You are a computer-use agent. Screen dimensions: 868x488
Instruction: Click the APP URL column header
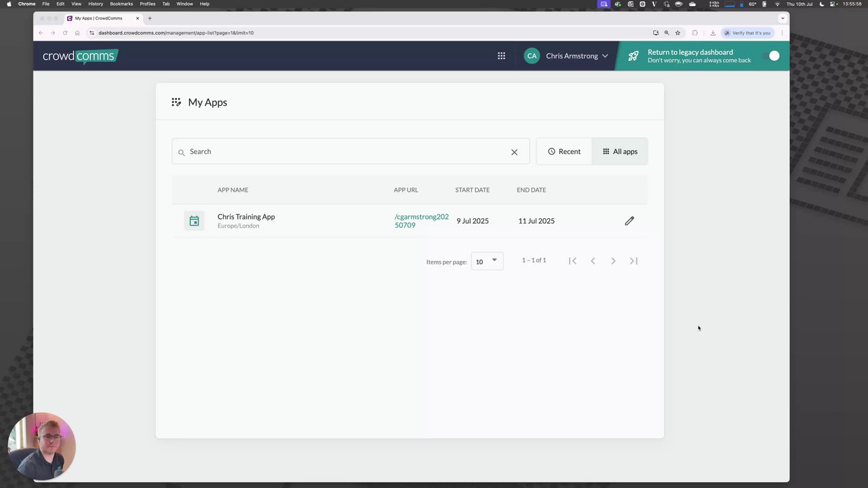[x=406, y=190]
